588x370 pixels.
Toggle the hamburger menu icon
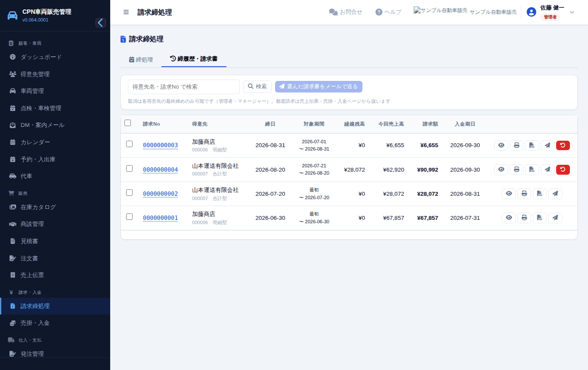pyautogui.click(x=126, y=12)
